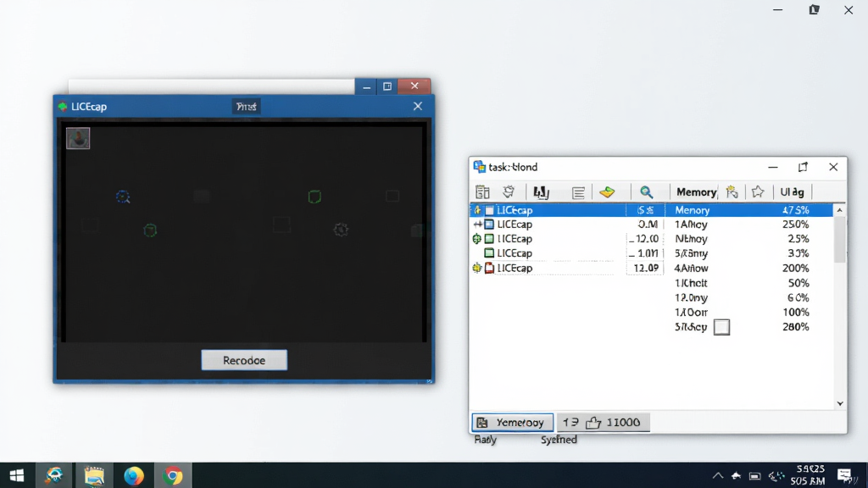This screenshot has height=488, width=868.
Task: Select the 250% value
Action: point(795,224)
